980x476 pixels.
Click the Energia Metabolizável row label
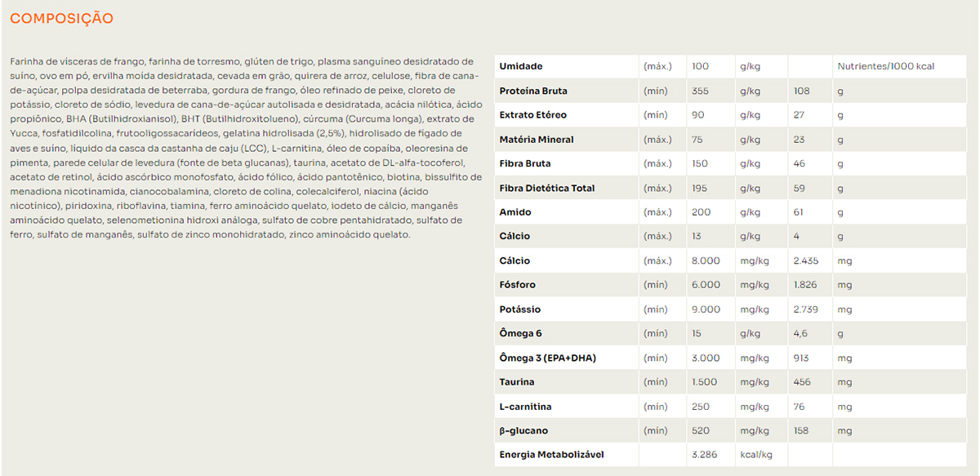coord(551,455)
